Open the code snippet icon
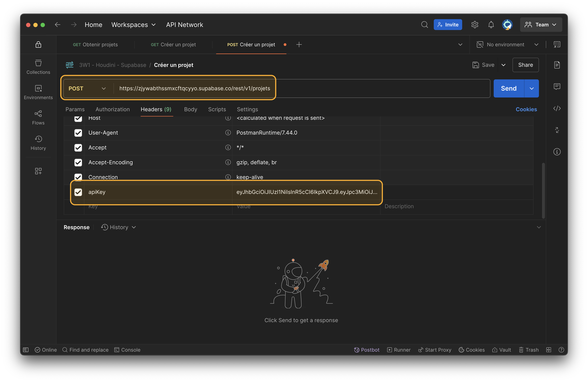The image size is (588, 382). click(x=557, y=108)
